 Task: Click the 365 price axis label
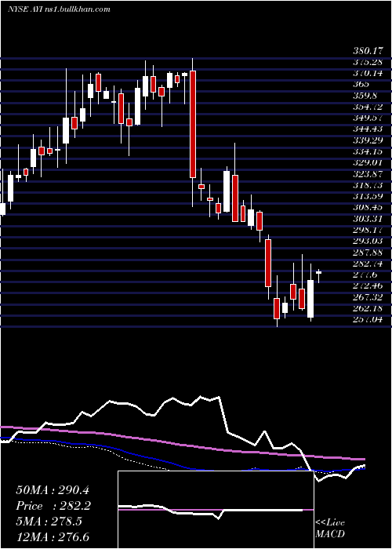coord(361,85)
